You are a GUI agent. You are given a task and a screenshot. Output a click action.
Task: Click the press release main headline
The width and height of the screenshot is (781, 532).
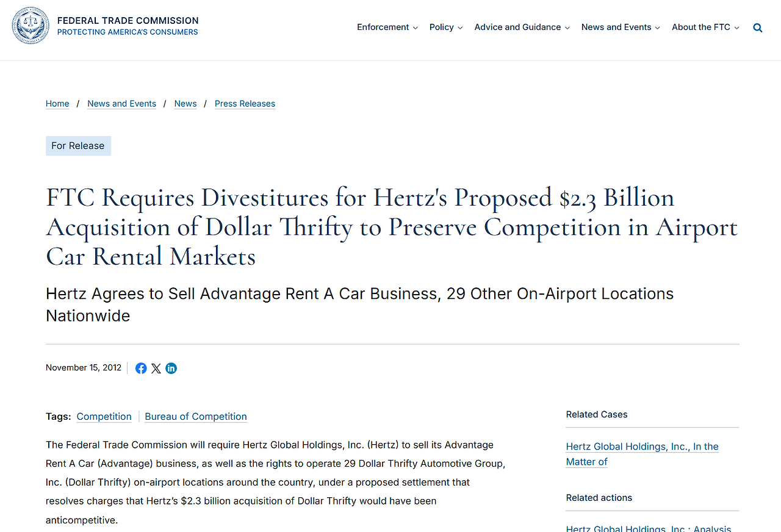click(392, 227)
